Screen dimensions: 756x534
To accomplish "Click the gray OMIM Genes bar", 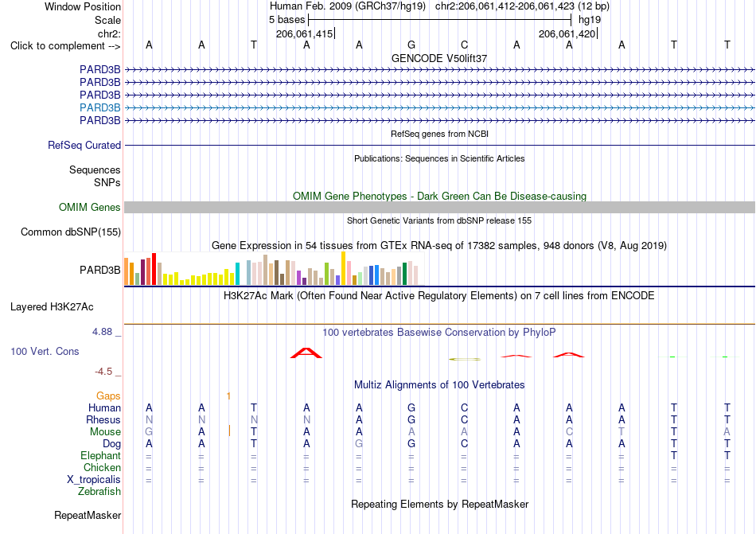I will coord(439,207).
